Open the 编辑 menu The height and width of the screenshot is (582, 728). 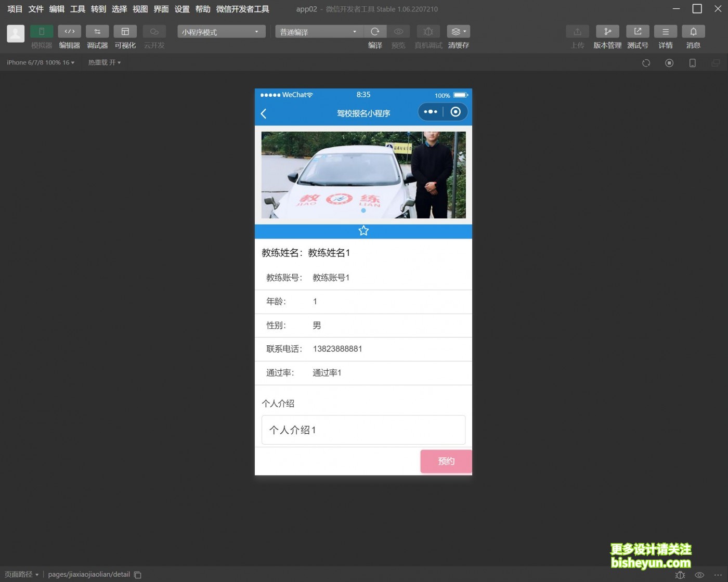[57, 9]
